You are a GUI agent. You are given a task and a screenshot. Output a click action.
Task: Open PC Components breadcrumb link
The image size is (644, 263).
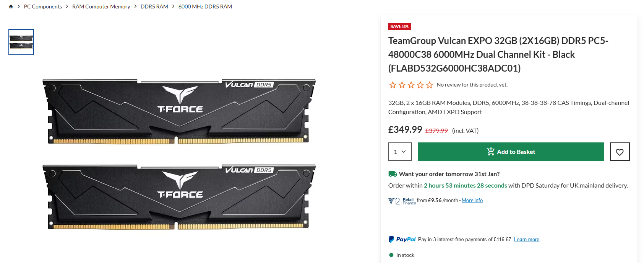43,7
